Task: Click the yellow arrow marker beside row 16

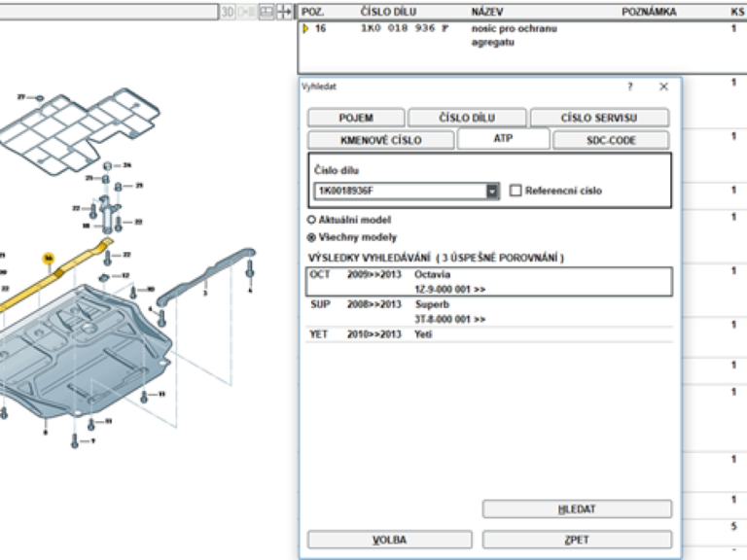Action: 304,29
